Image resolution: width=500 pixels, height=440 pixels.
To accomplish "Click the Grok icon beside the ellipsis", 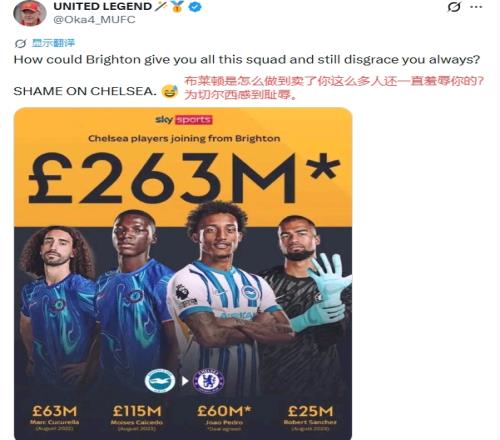I will click(x=454, y=7).
